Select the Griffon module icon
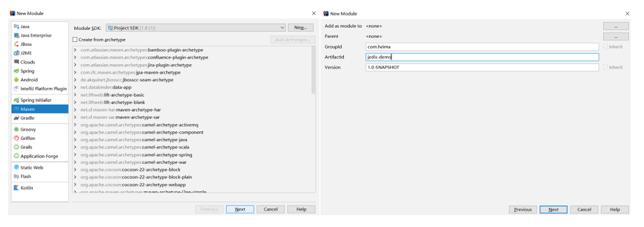644x227 pixels. pos(17,138)
